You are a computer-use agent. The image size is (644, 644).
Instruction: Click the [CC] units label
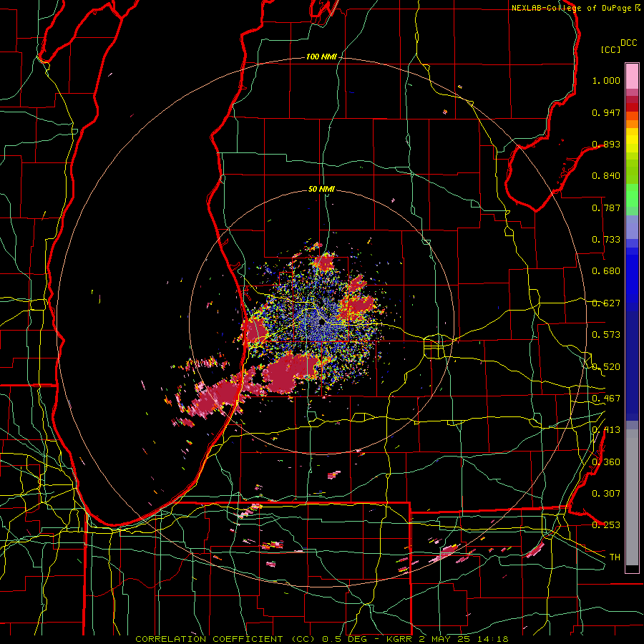coord(610,49)
